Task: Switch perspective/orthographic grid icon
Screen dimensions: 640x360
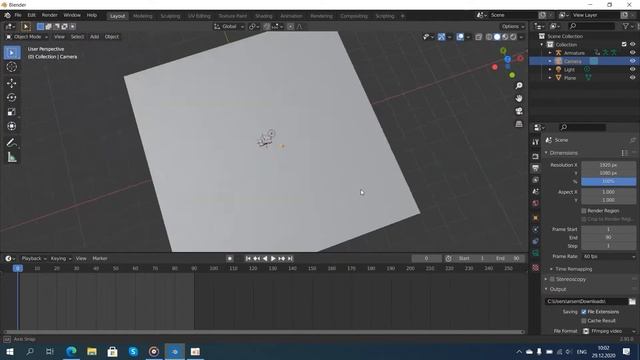Action: [x=519, y=124]
